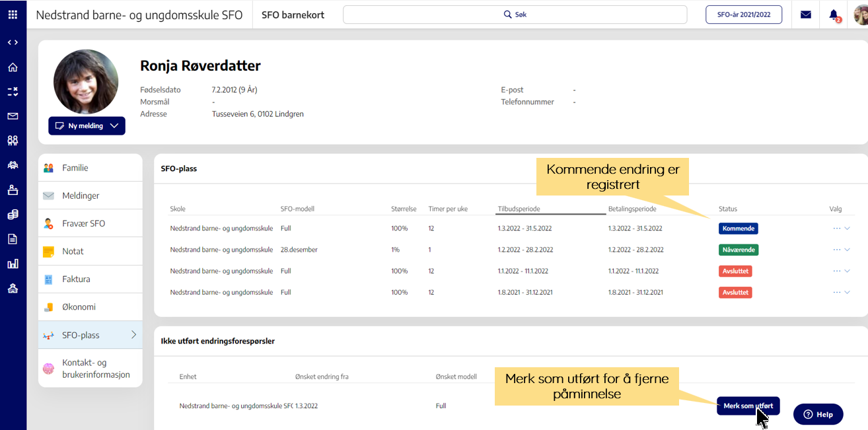
Task: Click Nedstrand barne- og ungdomsskule SFO title
Action: pos(139,15)
